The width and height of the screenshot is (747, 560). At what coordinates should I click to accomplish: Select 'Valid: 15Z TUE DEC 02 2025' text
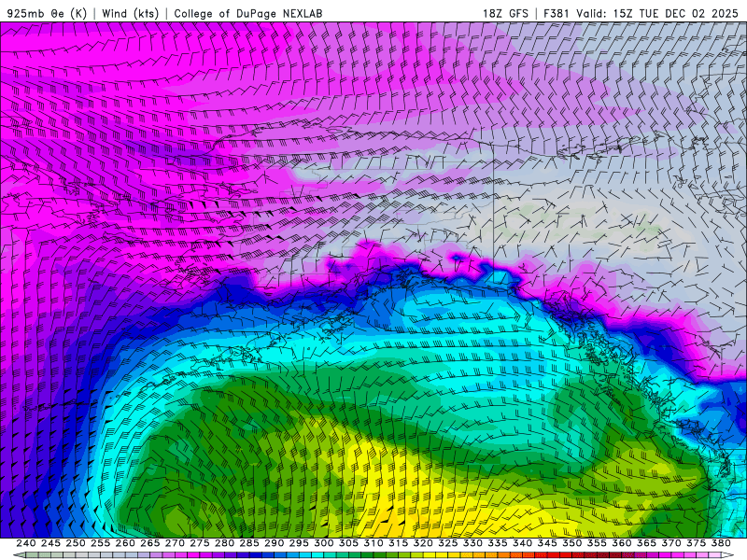[657, 13]
